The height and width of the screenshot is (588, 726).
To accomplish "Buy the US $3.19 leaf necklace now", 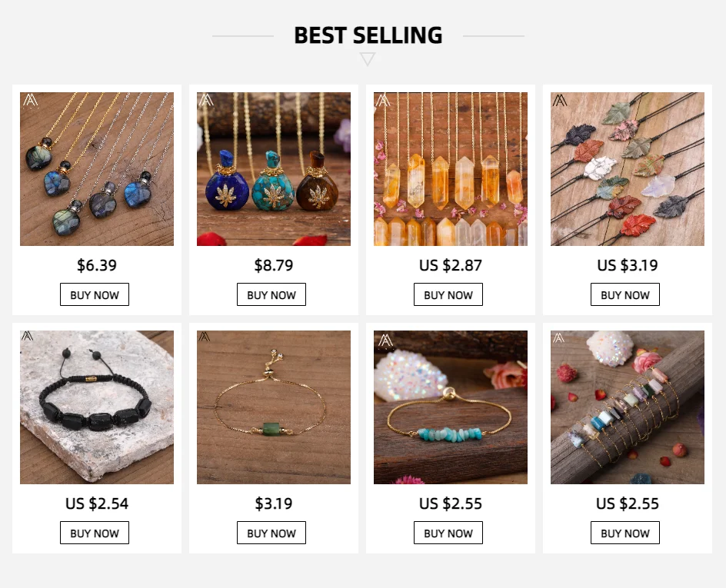I will pos(625,295).
